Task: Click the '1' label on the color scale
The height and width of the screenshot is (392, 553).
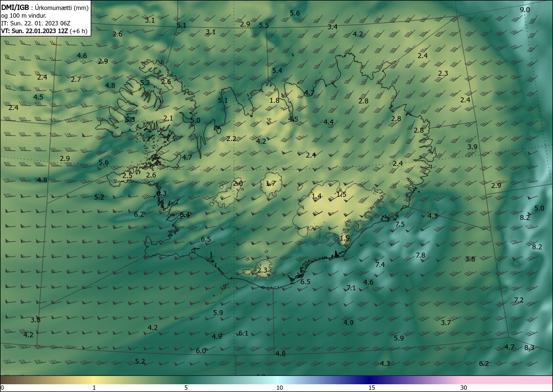Action: tap(94, 388)
